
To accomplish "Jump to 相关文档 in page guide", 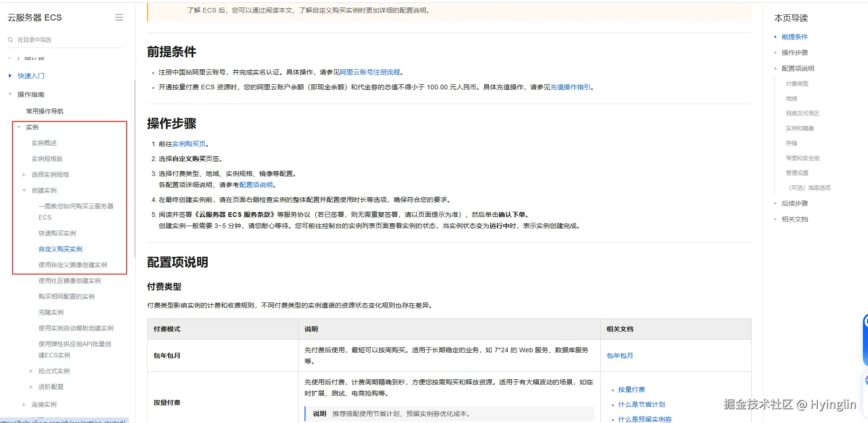I will 795,219.
